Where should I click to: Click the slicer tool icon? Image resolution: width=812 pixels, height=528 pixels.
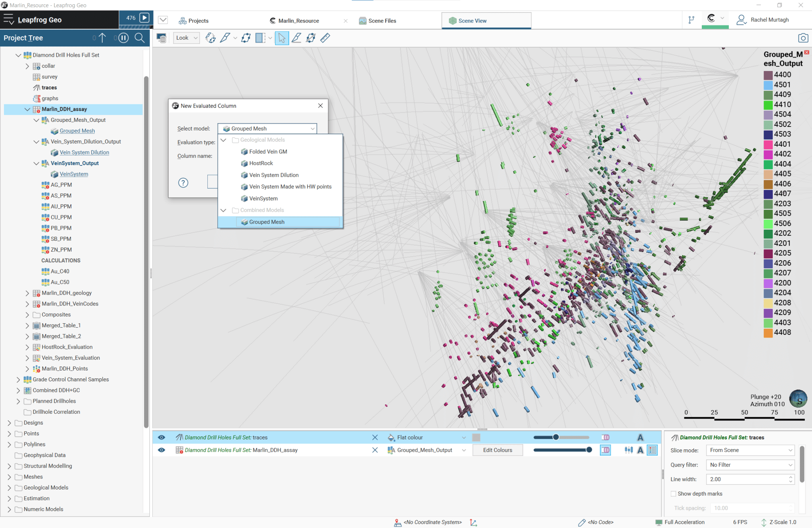260,38
